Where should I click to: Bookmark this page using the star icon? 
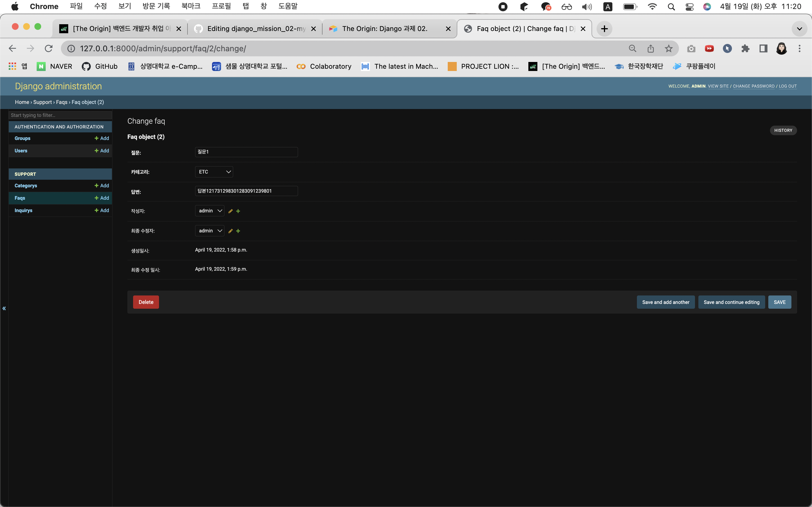point(668,48)
